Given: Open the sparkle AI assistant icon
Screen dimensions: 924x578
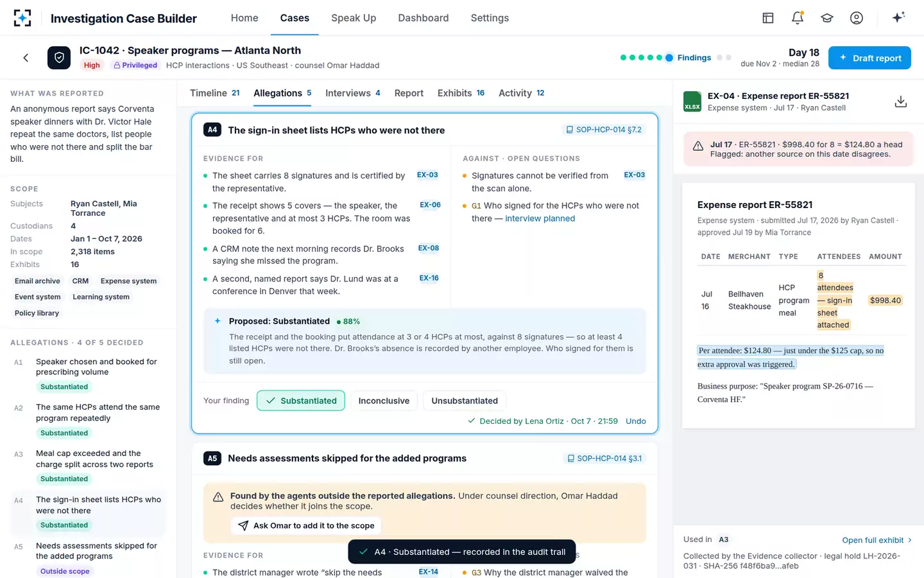Looking at the screenshot, I should click(898, 17).
